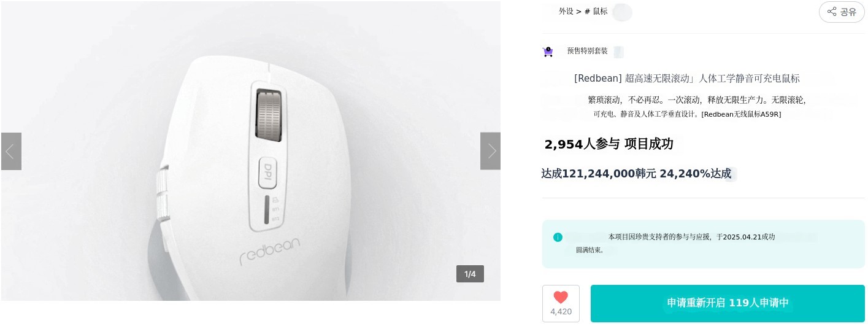Click the 2025.04.21 project ended notice
Viewport: 868px width, 326px height.
click(691, 237)
